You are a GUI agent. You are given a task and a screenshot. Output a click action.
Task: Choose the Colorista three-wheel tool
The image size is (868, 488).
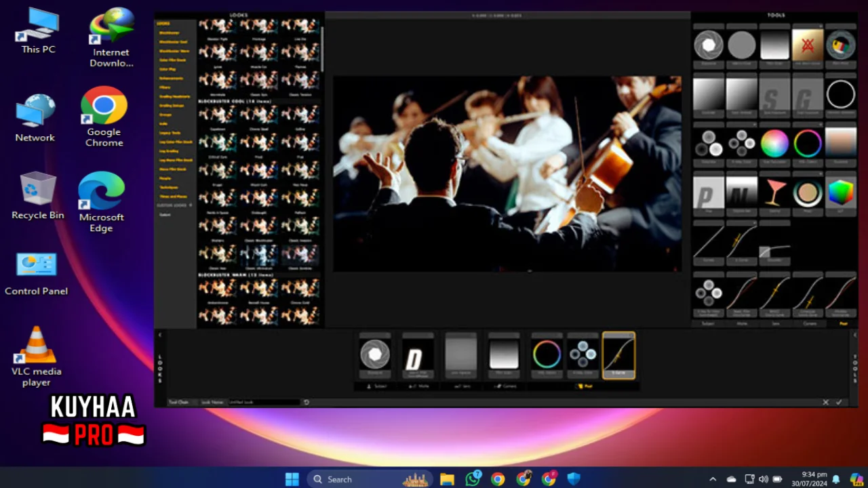[709, 143]
